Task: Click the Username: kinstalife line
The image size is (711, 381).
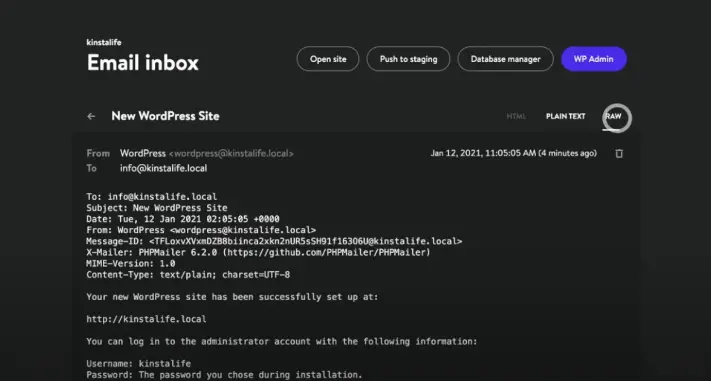Action: (x=139, y=364)
